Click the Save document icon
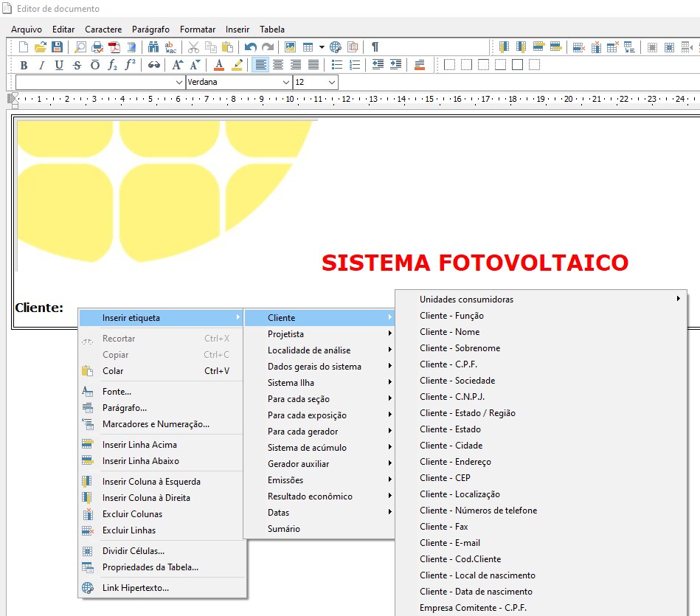700x616 pixels. point(57,47)
